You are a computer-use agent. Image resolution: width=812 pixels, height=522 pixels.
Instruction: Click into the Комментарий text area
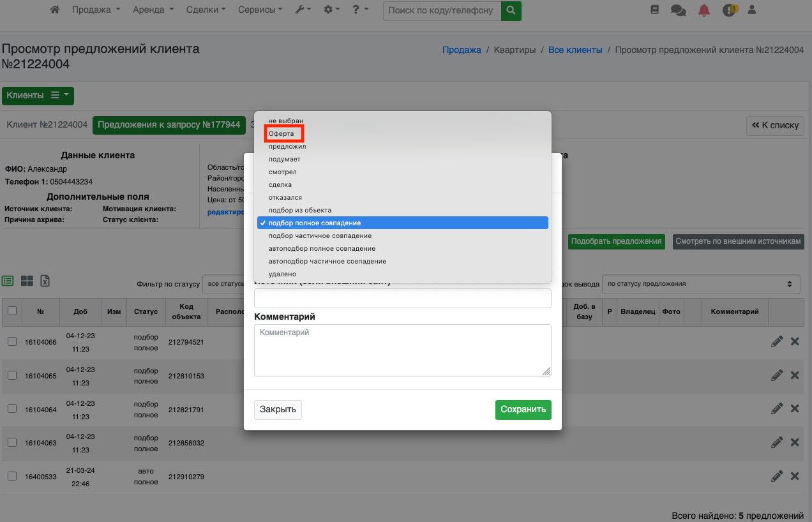(402, 350)
